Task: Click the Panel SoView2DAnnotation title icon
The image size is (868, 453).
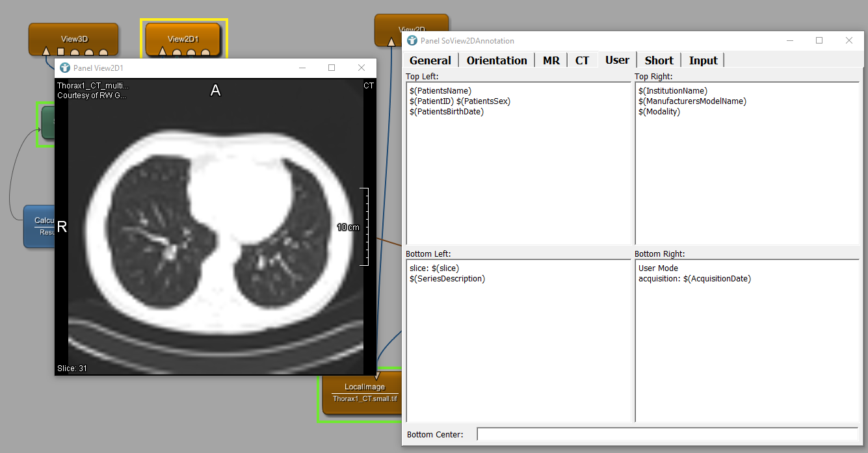Action: point(412,40)
